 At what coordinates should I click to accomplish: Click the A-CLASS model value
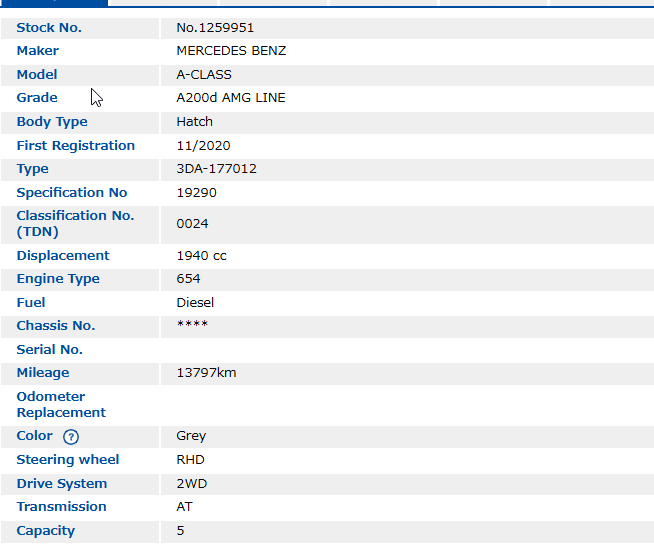(203, 75)
